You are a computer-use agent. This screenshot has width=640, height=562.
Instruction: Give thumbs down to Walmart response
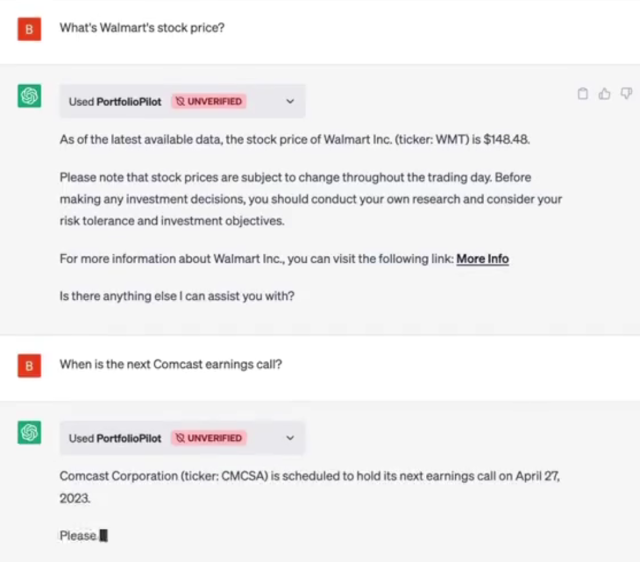(x=626, y=94)
